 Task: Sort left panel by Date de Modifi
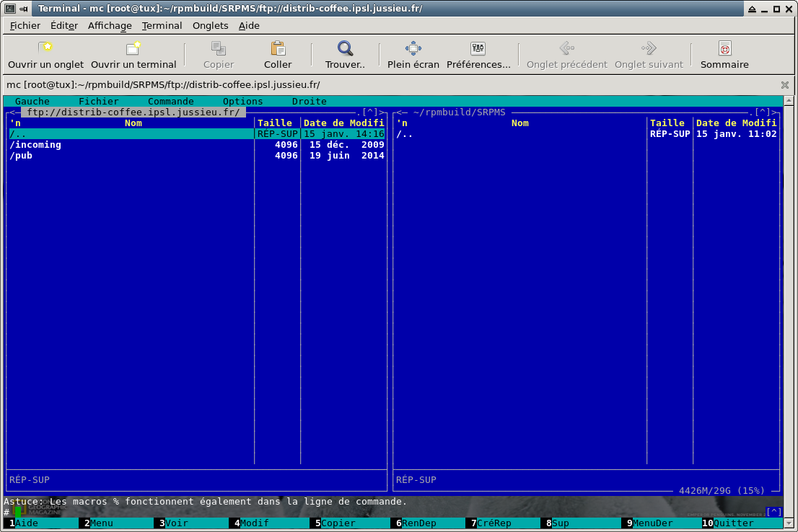coord(343,123)
